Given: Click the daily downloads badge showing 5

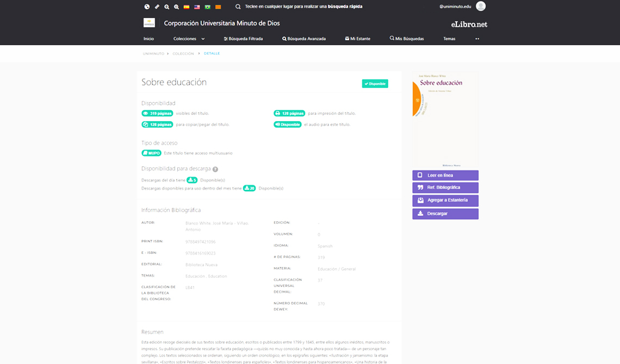Looking at the screenshot, I should (192, 180).
